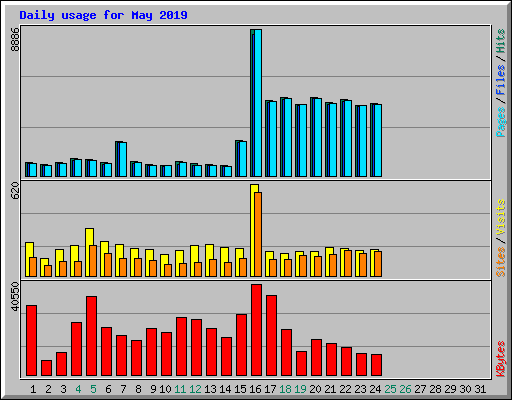Click day 31 on the x-axis
The width and height of the screenshot is (512, 400).
pyautogui.click(x=480, y=389)
